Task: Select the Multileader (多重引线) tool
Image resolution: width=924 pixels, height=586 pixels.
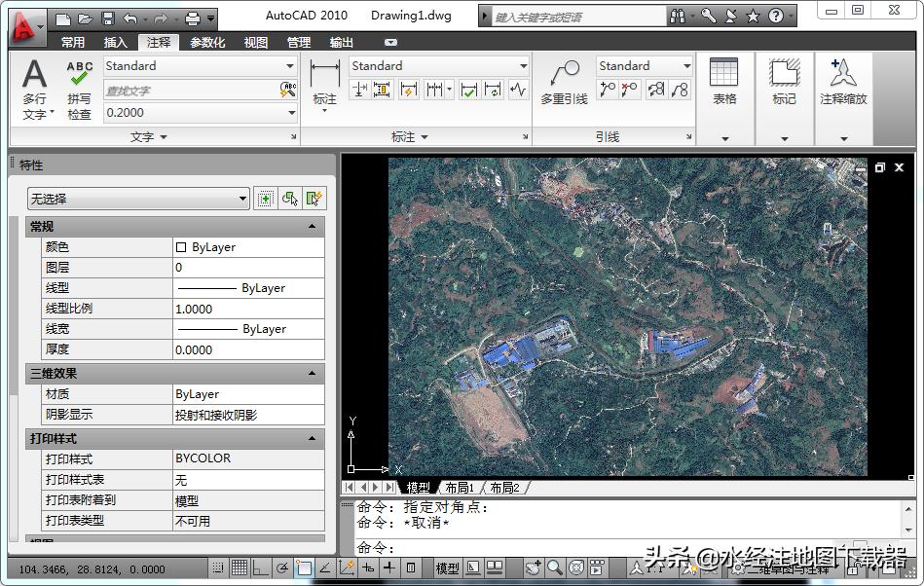Action: coord(564,81)
